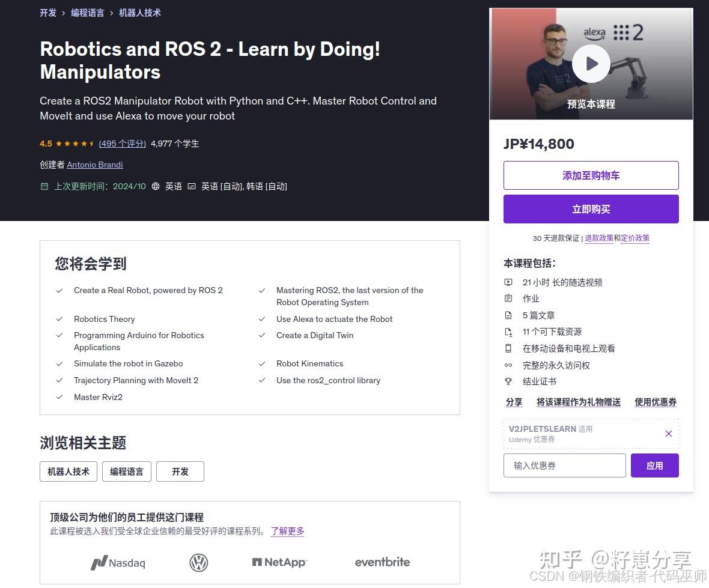
Task: Click the 添加至购物车 button
Action: coord(591,175)
